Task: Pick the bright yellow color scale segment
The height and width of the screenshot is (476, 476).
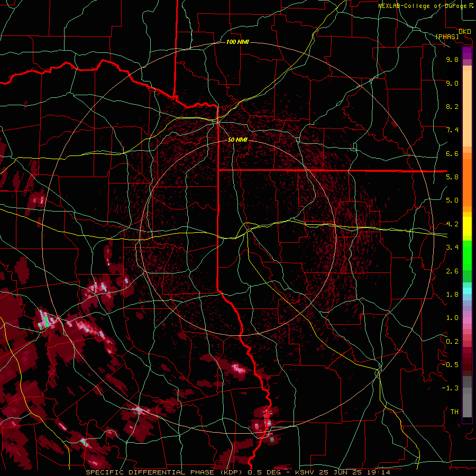Action: (x=467, y=226)
